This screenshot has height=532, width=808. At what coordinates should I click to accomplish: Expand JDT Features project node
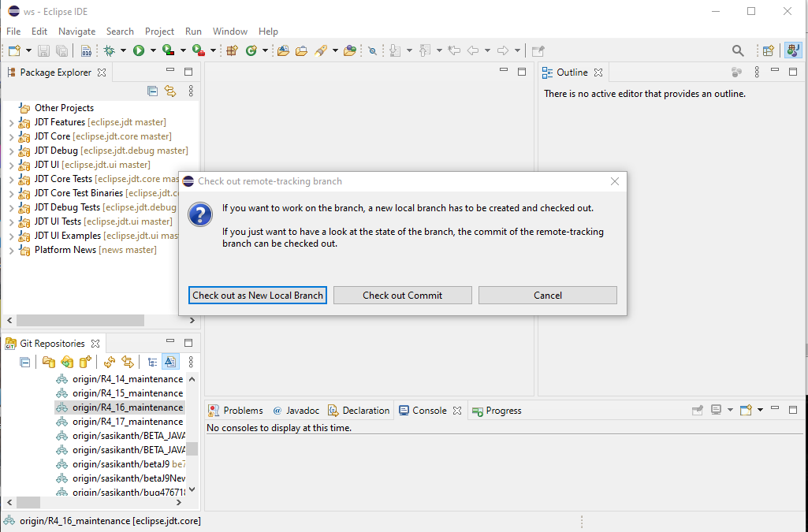pyautogui.click(x=11, y=123)
